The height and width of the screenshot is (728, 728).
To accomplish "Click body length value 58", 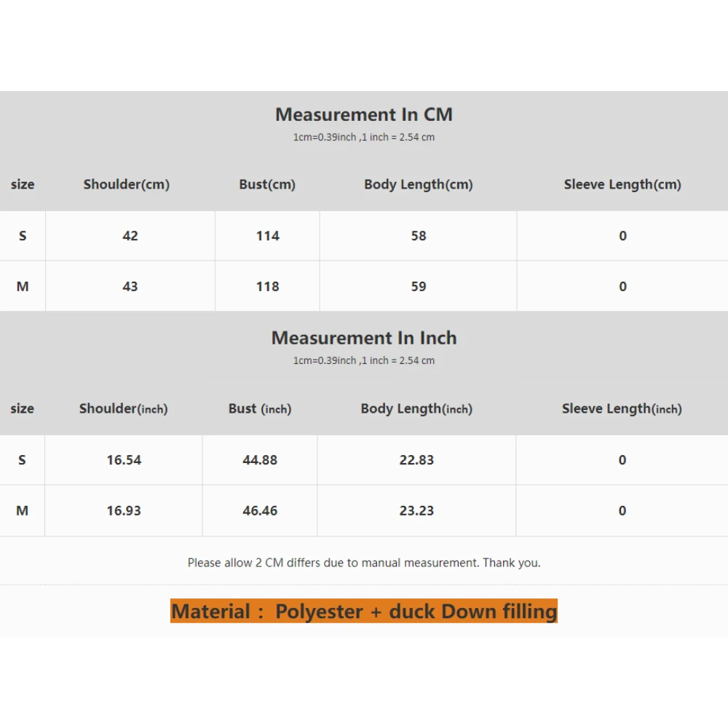I will click(x=419, y=236).
